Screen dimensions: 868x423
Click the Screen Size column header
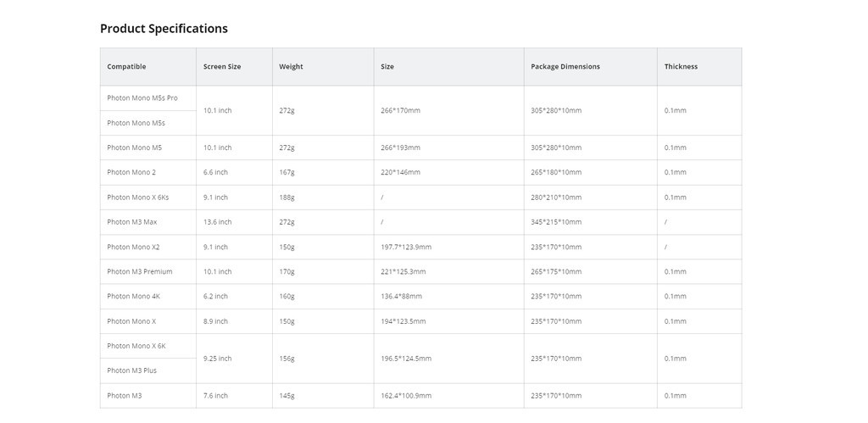(234, 66)
